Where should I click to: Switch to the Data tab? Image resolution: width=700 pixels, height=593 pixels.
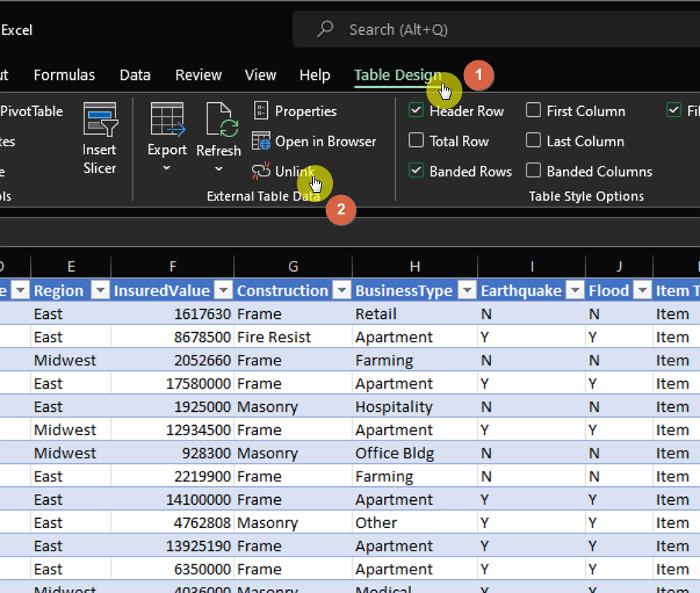click(135, 75)
